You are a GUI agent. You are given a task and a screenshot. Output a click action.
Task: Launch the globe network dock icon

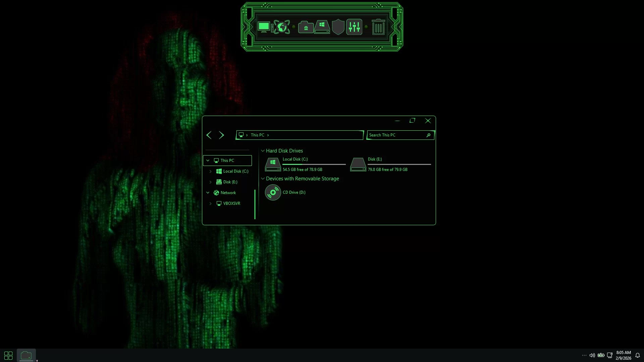pyautogui.click(x=282, y=27)
